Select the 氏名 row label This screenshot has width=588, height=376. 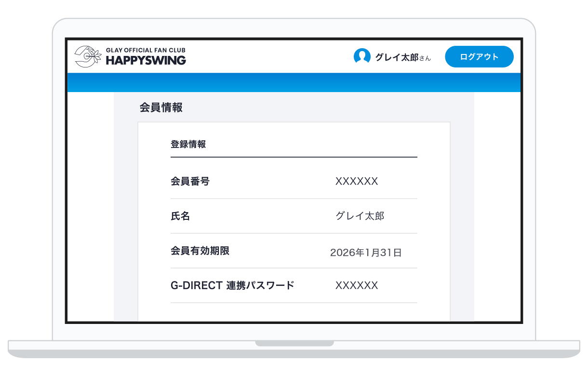click(180, 216)
